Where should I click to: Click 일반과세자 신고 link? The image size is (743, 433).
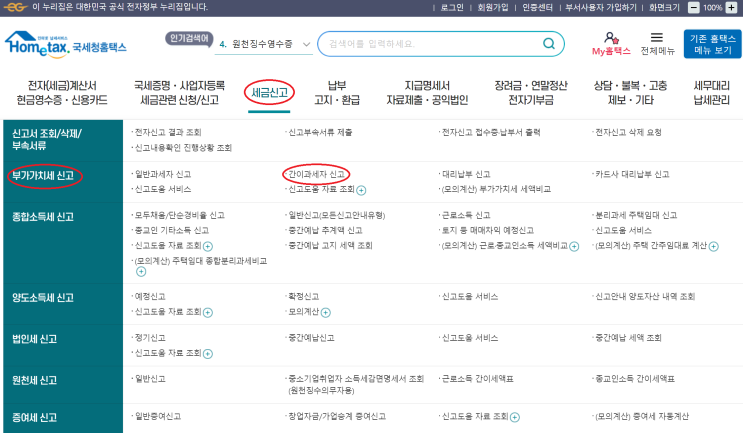(x=163, y=174)
